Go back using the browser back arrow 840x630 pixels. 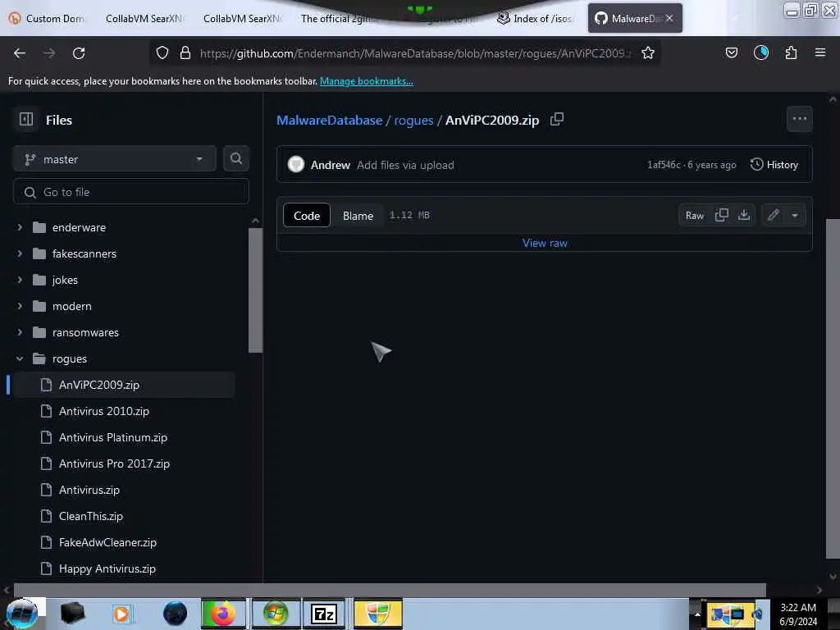click(20, 53)
